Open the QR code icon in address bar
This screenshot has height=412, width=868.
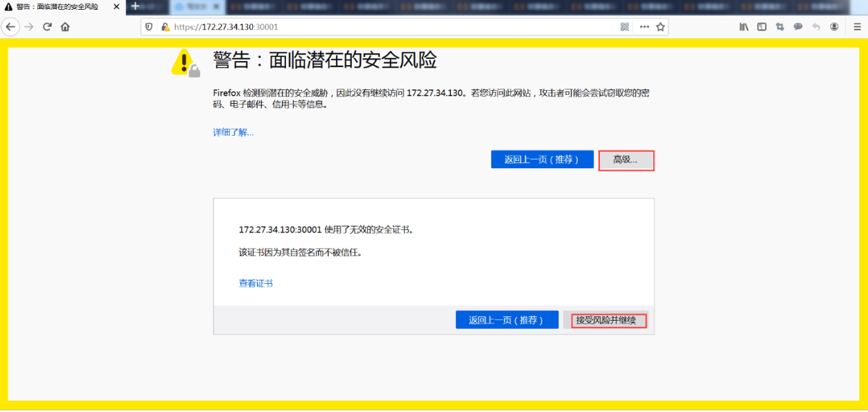pos(625,27)
